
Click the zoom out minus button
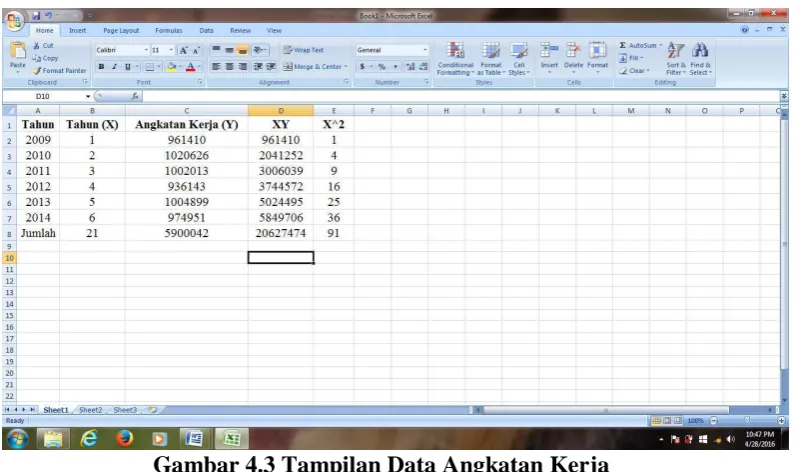(x=713, y=420)
